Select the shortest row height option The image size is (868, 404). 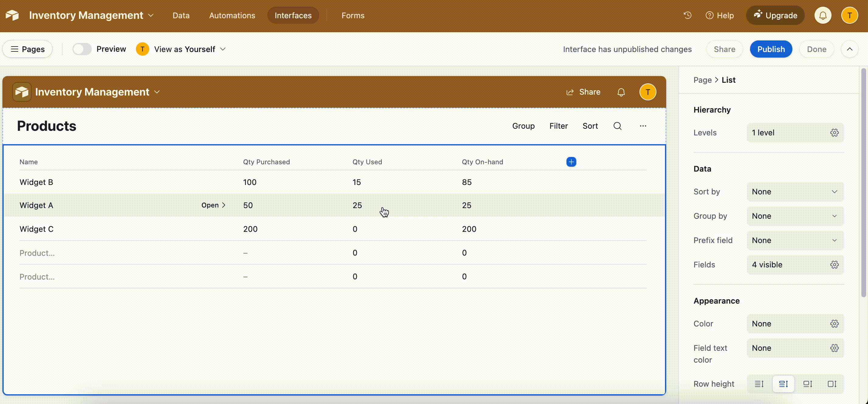(x=759, y=384)
